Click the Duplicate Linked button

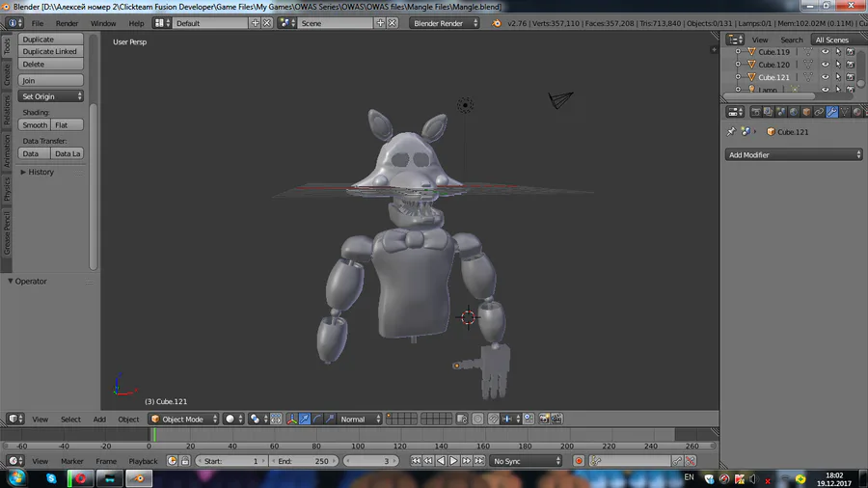coord(51,51)
